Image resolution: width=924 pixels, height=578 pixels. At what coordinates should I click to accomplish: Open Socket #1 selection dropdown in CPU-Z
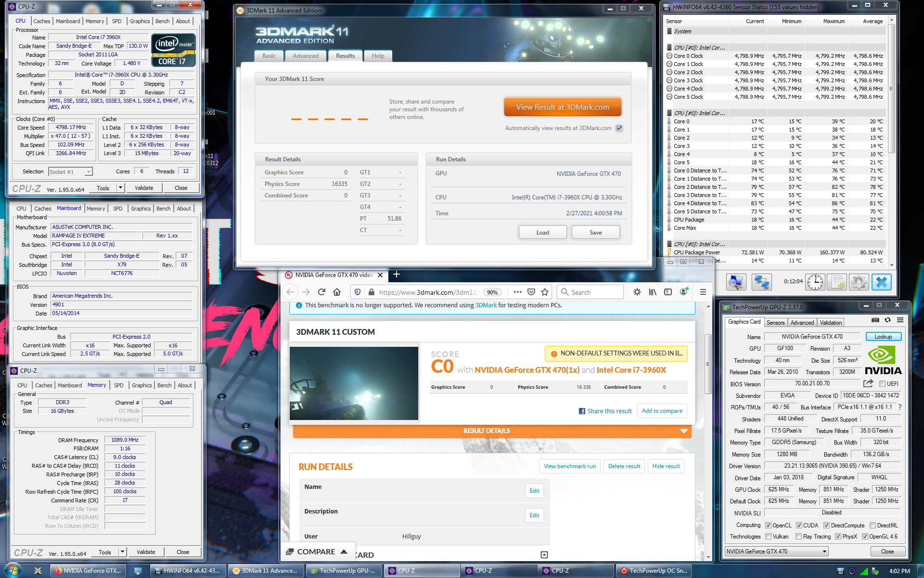[x=70, y=171]
